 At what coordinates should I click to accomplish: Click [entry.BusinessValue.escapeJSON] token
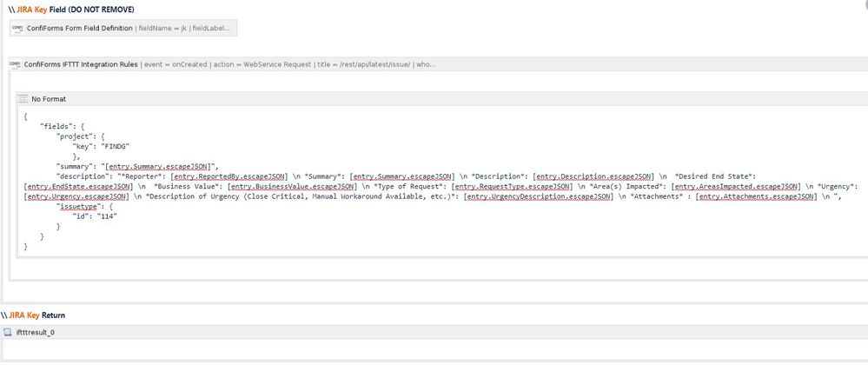(293, 186)
